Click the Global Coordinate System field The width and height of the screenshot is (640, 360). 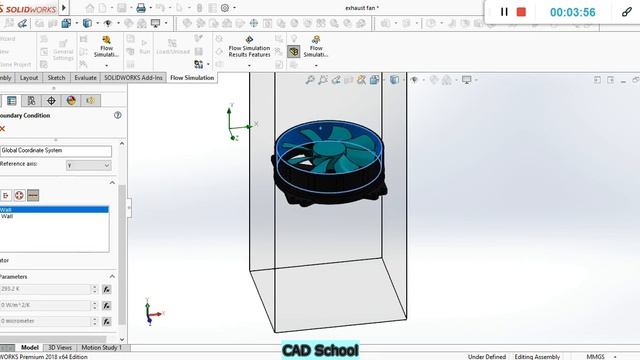[56, 151]
